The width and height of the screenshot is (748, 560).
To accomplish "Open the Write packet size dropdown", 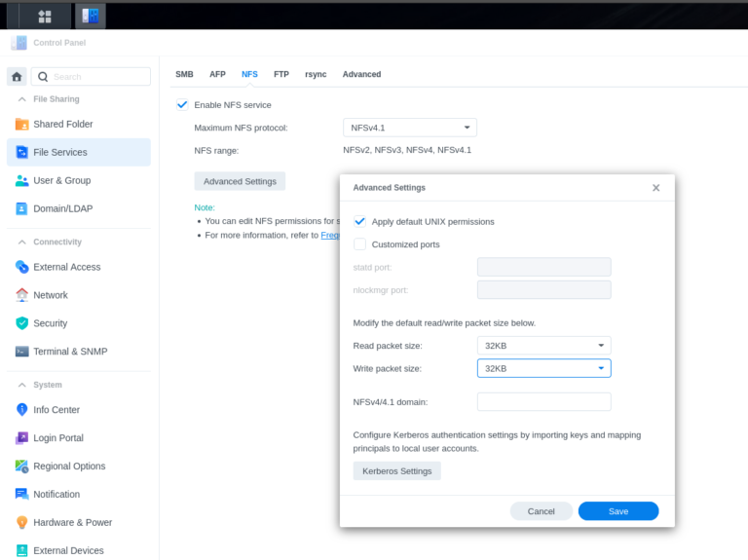I will (x=543, y=368).
